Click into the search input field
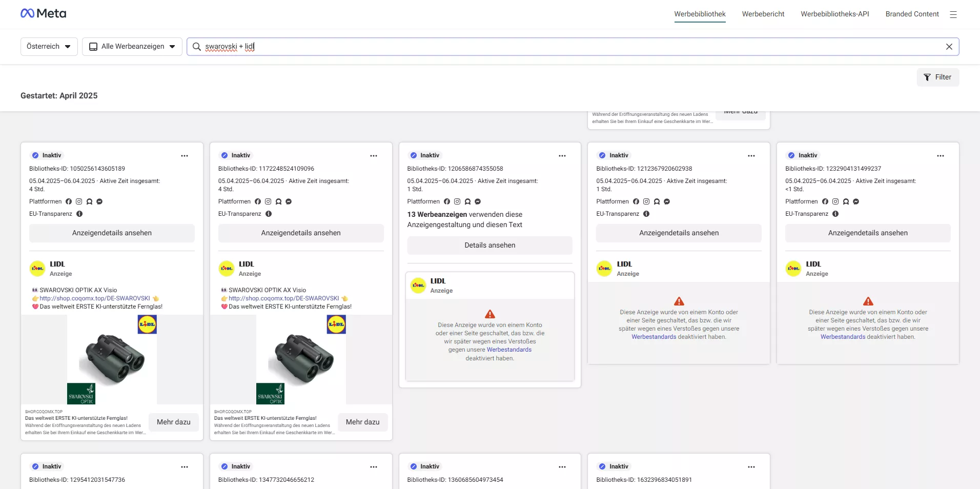 click(x=564, y=47)
